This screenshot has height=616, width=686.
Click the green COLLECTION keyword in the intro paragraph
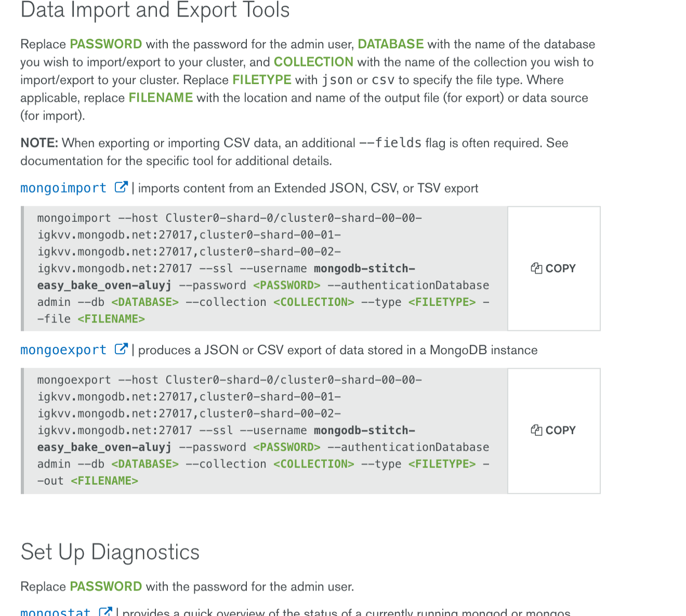(313, 62)
